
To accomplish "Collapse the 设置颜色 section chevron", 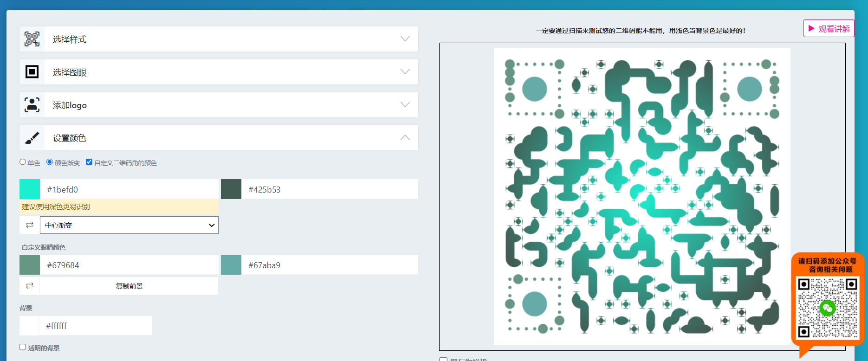I will pos(405,138).
